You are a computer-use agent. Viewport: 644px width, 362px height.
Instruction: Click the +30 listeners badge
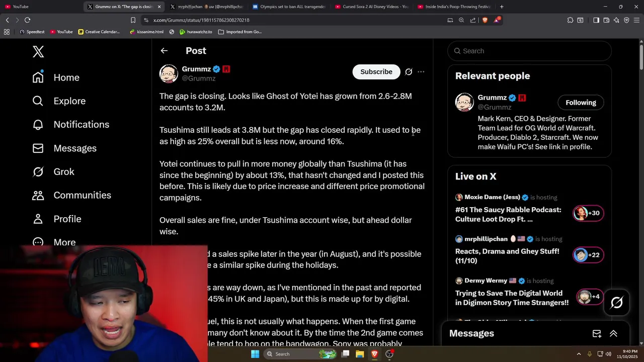pos(588,213)
